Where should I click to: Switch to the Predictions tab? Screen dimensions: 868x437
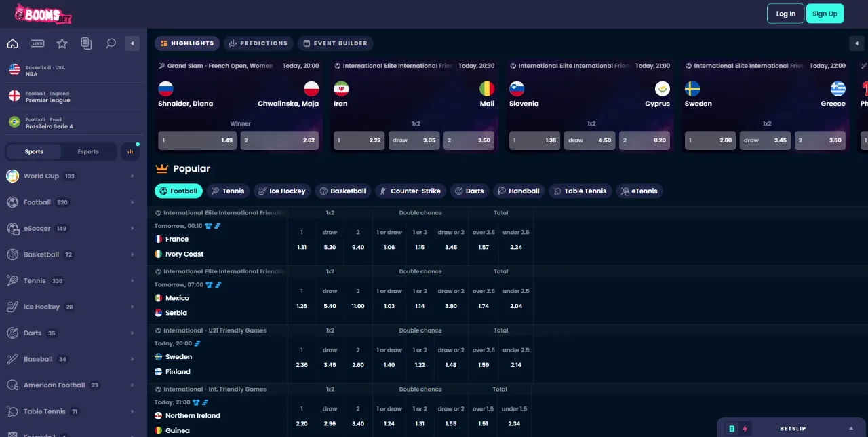[x=258, y=43]
